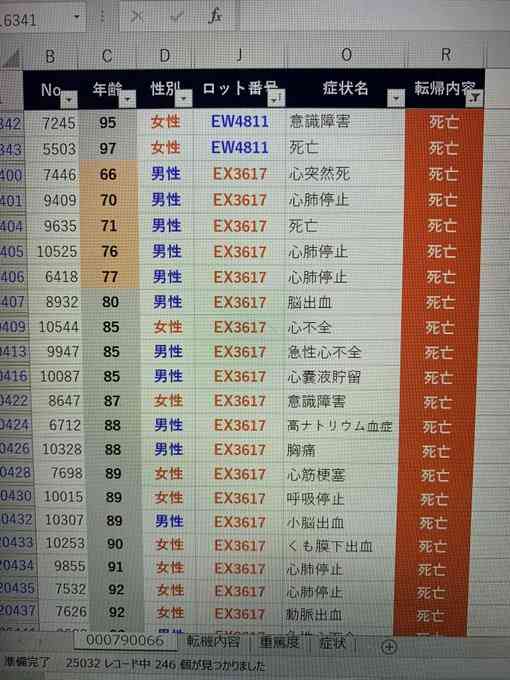
Task: Open the name box dropdown arrow
Action: pyautogui.click(x=77, y=17)
